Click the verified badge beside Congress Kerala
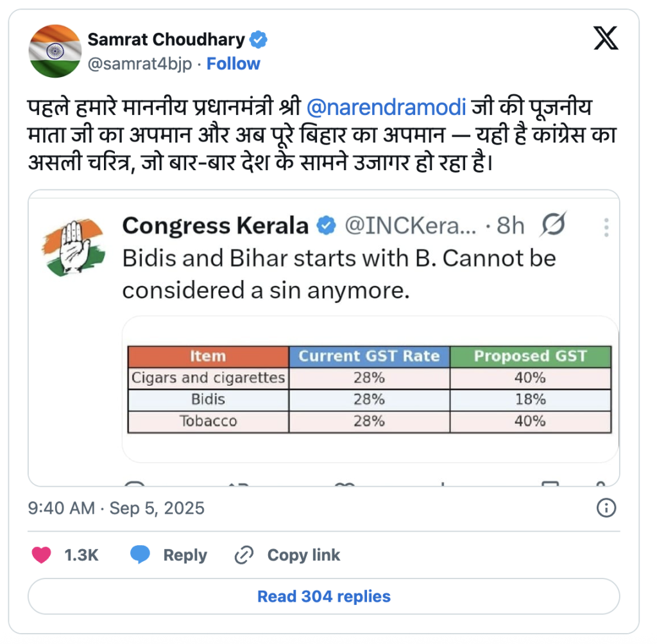657x644 pixels. coord(327,226)
